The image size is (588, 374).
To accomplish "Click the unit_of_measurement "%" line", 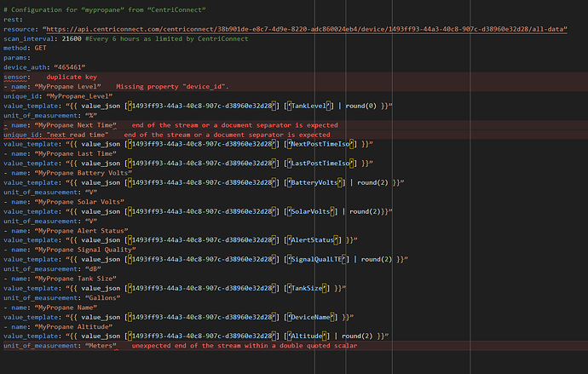I will [x=50, y=115].
